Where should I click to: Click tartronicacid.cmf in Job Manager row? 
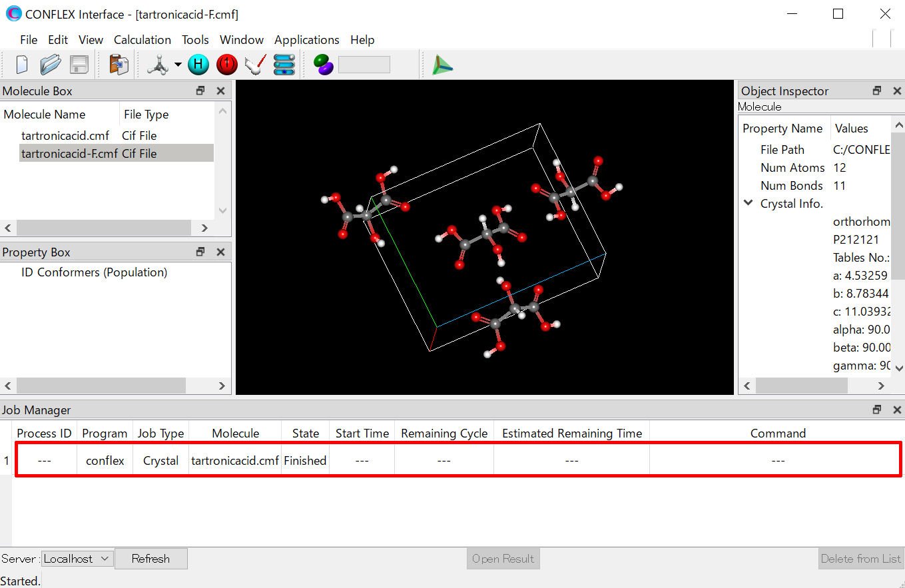[235, 461]
